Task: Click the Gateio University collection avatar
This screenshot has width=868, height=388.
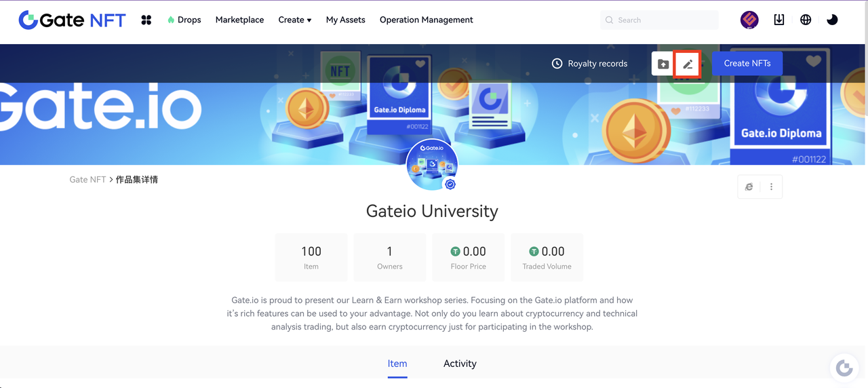Action: coord(432,165)
